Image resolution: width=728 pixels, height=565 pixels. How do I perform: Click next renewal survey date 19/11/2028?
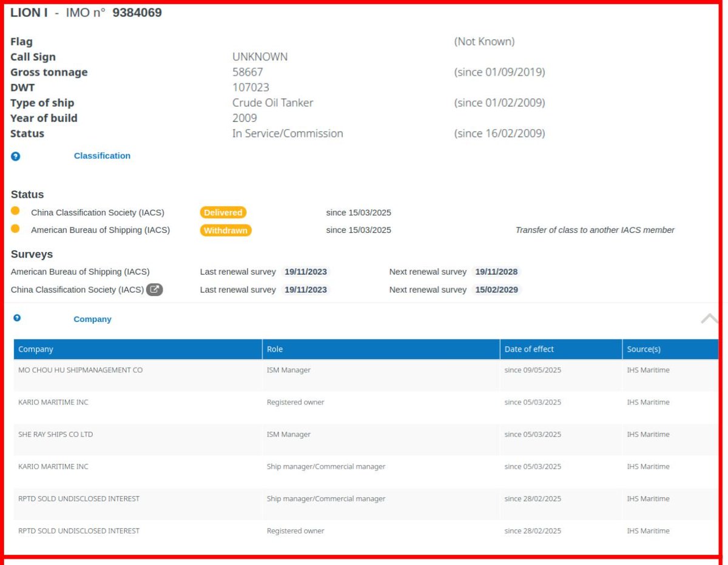tap(497, 272)
